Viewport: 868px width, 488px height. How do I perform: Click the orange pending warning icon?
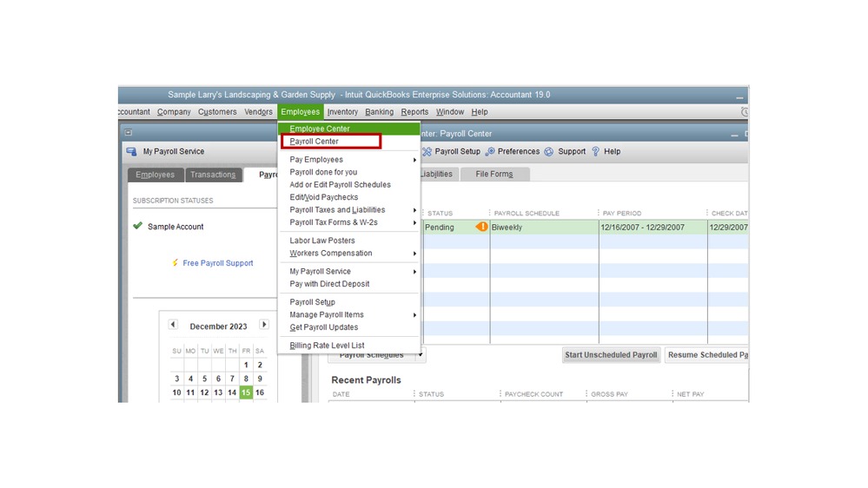coord(481,227)
